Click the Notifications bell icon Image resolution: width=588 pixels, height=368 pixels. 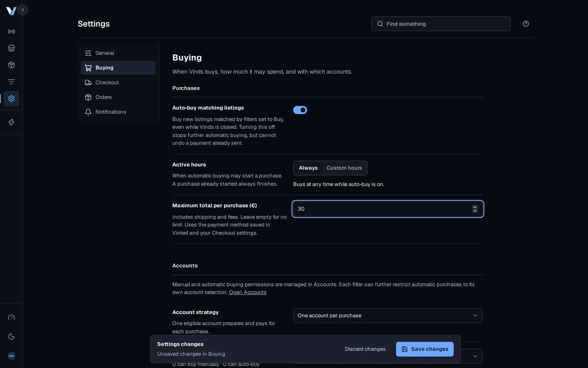coord(88,112)
